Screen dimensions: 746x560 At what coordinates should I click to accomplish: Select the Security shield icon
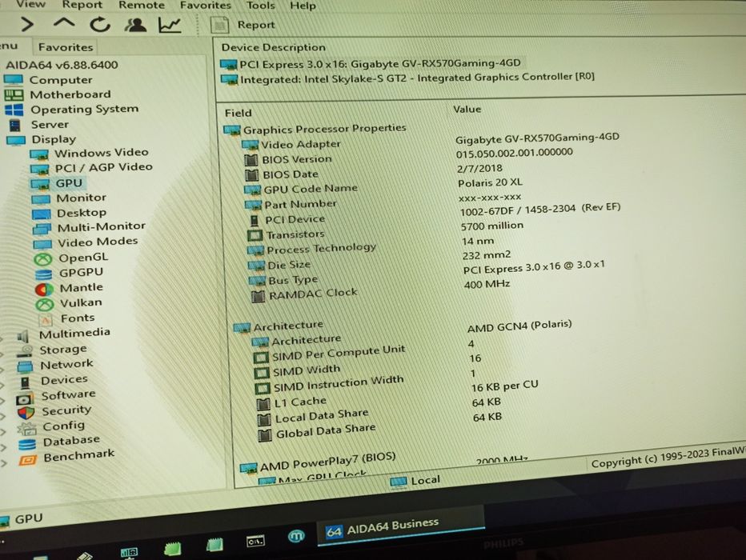click(26, 413)
